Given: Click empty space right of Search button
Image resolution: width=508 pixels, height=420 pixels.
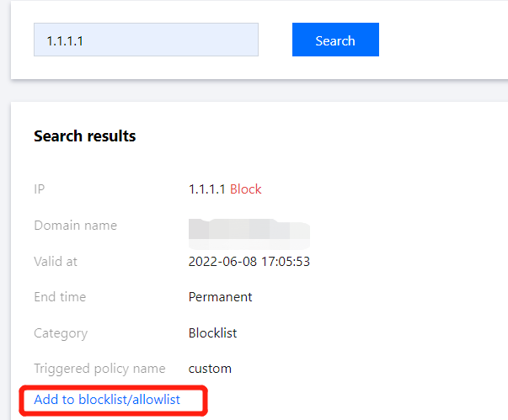Looking at the screenshot, I should (442, 40).
